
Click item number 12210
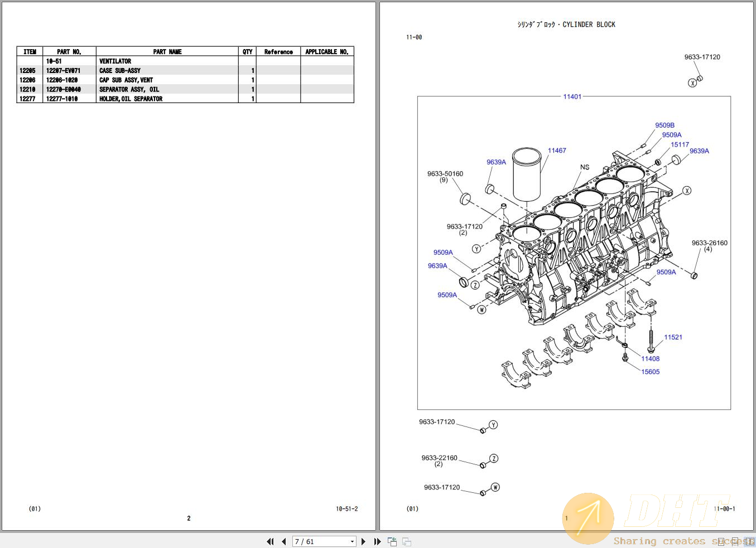(x=27, y=90)
